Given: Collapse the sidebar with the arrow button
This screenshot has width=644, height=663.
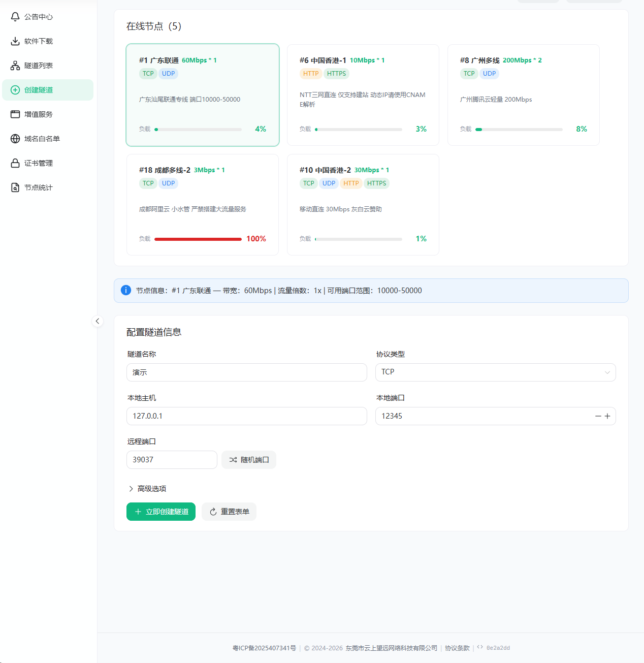Looking at the screenshot, I should tap(98, 321).
